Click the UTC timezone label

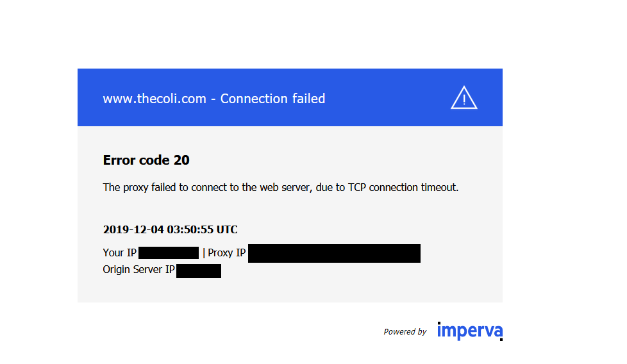(x=228, y=229)
